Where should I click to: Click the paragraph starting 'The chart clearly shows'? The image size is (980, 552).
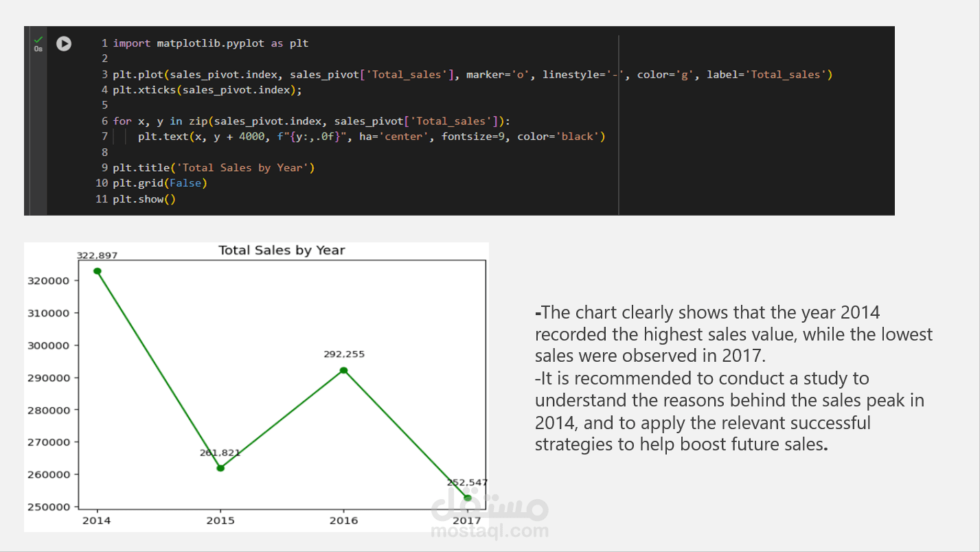coord(733,334)
